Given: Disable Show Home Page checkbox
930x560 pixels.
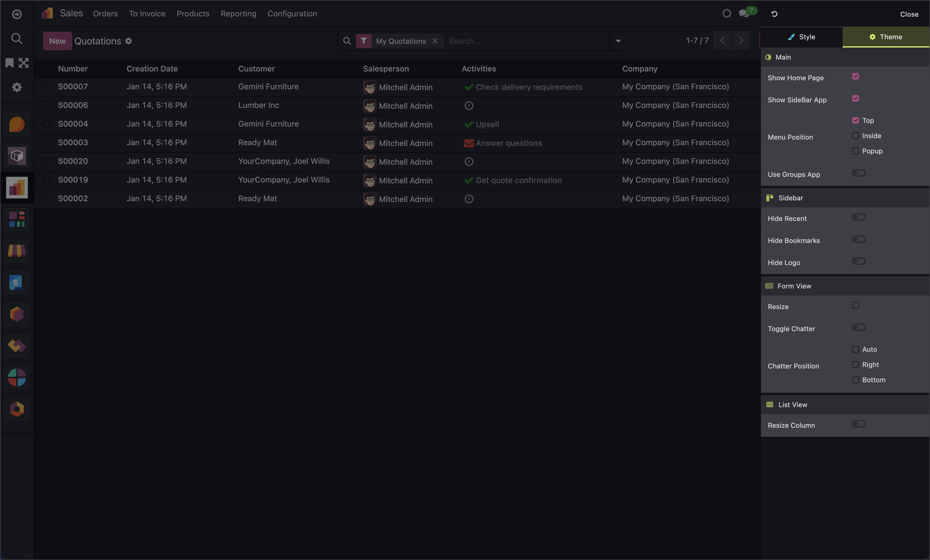Looking at the screenshot, I should [856, 76].
